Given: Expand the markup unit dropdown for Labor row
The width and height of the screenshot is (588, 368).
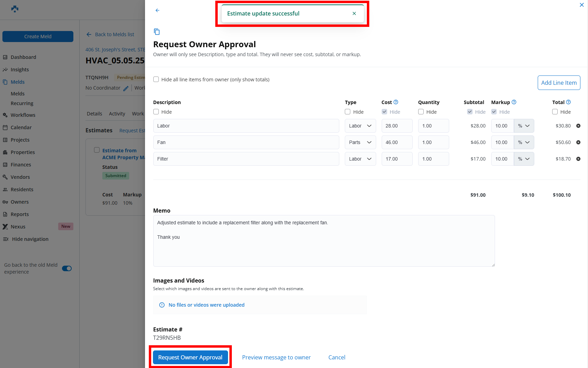Looking at the screenshot, I should (x=524, y=126).
